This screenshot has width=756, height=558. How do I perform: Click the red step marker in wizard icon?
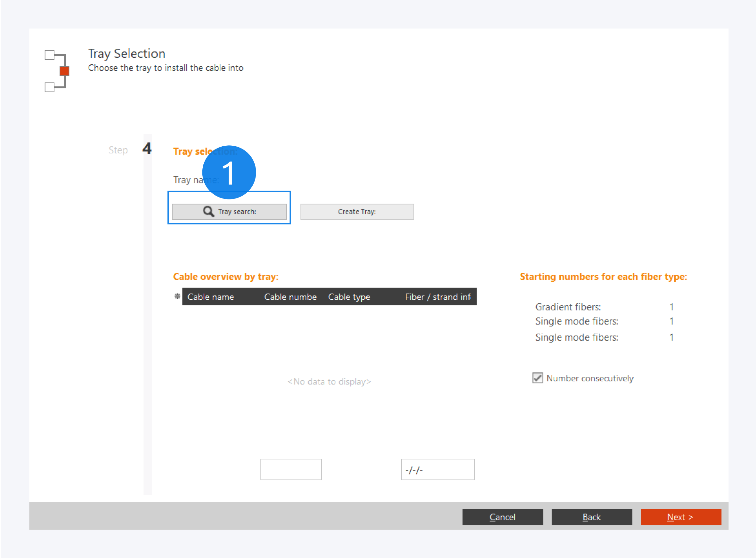[x=64, y=71]
